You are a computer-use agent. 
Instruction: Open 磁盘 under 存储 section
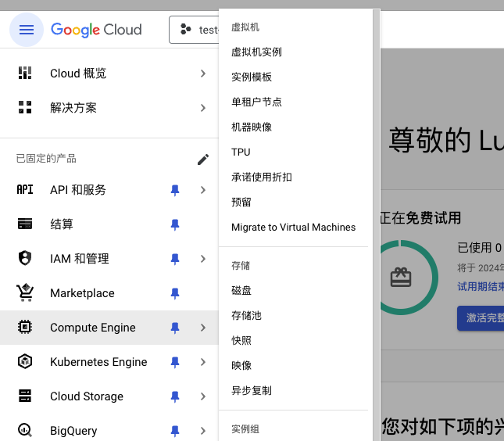click(x=241, y=290)
